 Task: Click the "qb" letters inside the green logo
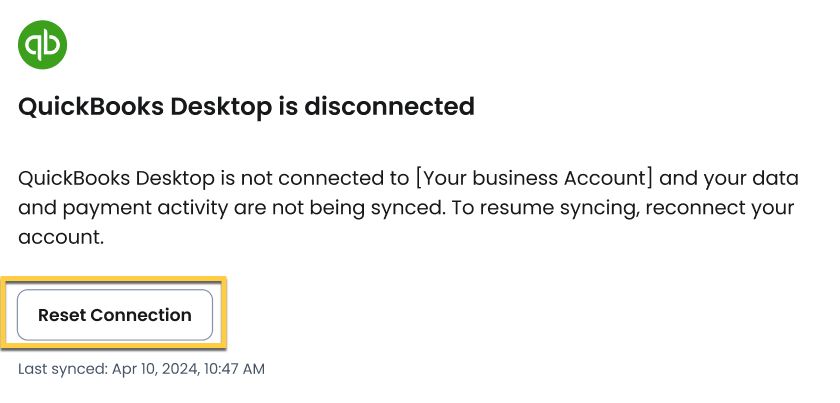(x=42, y=45)
